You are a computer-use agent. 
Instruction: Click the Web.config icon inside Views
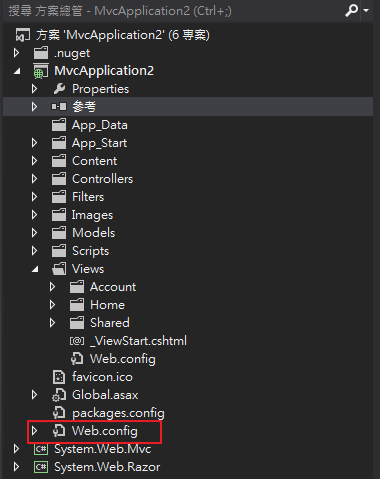(x=77, y=359)
